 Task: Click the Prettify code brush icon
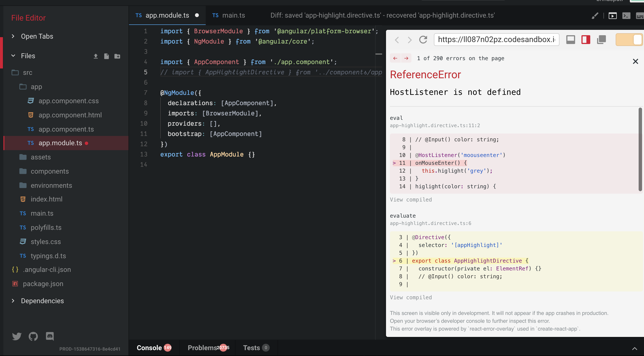click(x=595, y=15)
